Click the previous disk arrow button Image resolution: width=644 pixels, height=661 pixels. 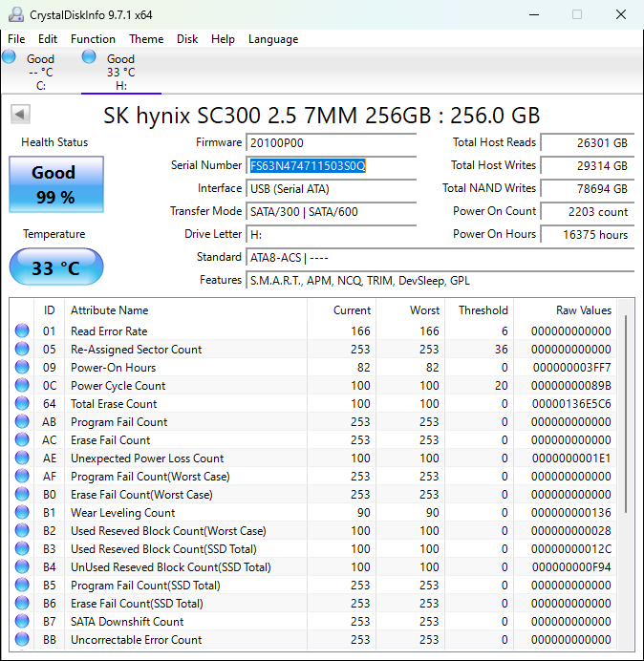click(x=20, y=114)
